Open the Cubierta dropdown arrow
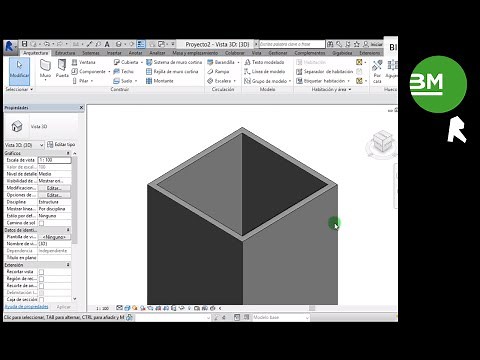The height and width of the screenshot is (360, 480). coord(142,62)
